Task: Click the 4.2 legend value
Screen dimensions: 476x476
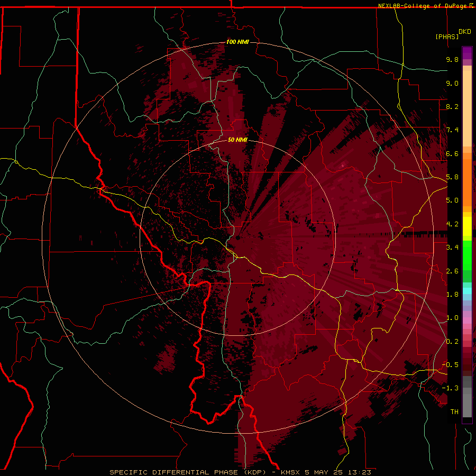Action: [x=452, y=224]
